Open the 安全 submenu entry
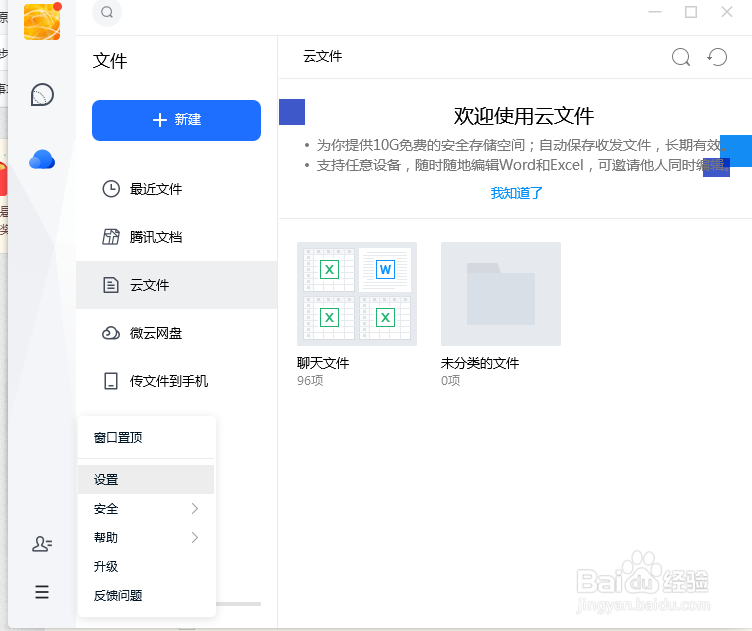The width and height of the screenshot is (752, 631). coord(146,509)
